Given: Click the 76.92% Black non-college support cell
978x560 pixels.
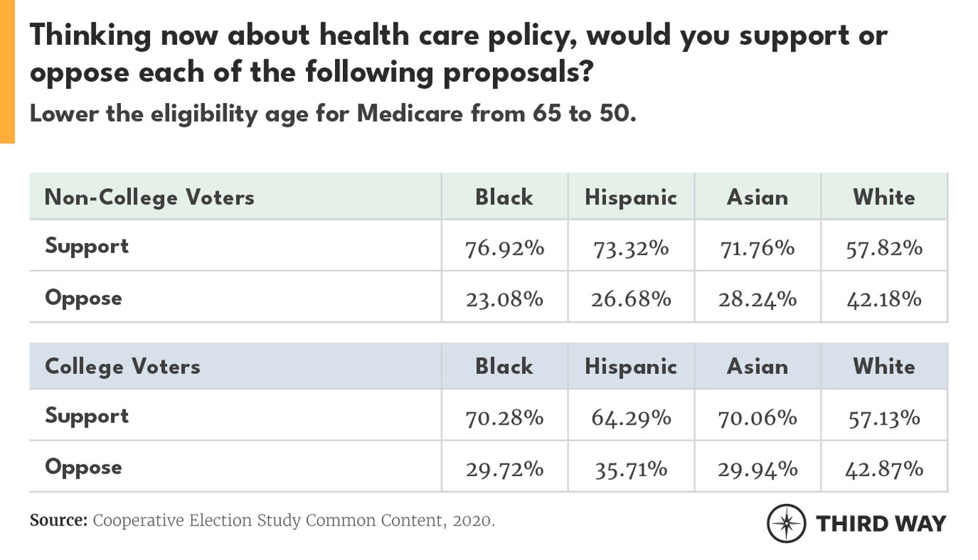Looking at the screenshot, I should pos(504,248).
